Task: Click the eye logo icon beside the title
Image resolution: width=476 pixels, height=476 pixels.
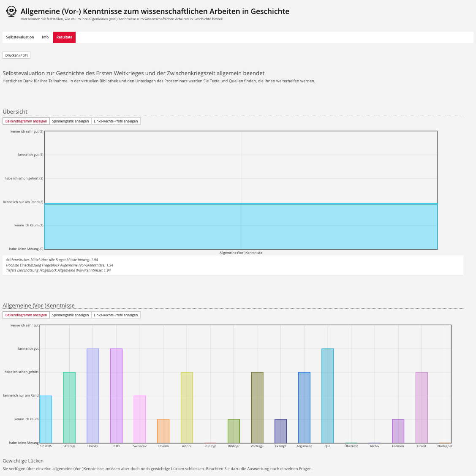Action: (x=11, y=12)
